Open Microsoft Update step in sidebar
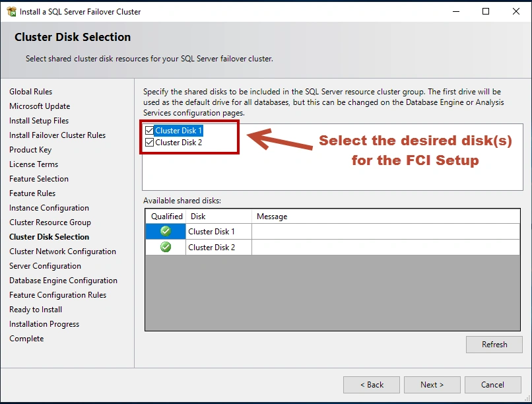Viewport: 532px width, 404px height. click(40, 106)
